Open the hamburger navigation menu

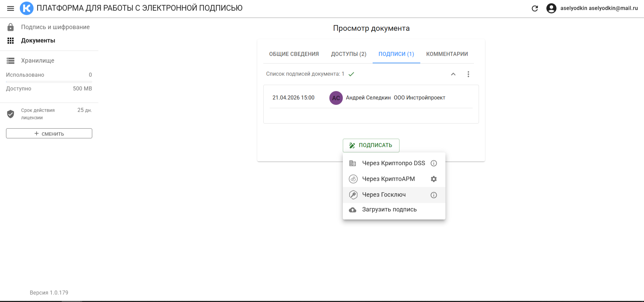[10, 8]
